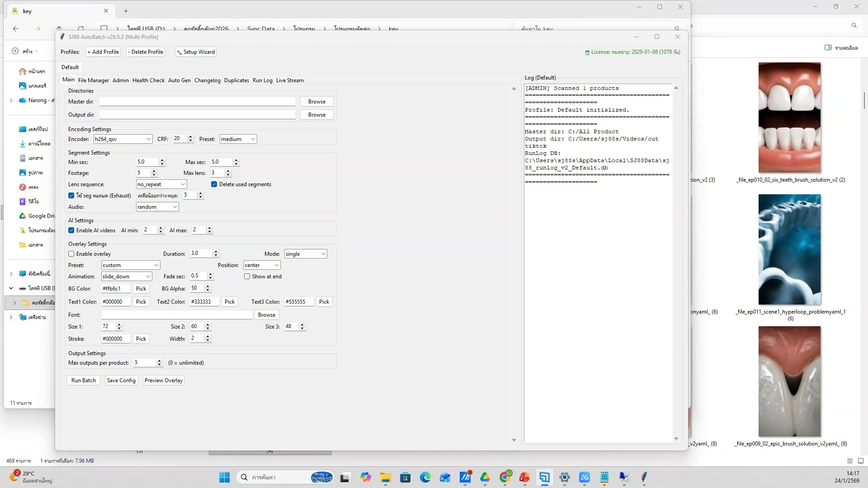Open Google Chrome from the taskbar

click(x=505, y=477)
